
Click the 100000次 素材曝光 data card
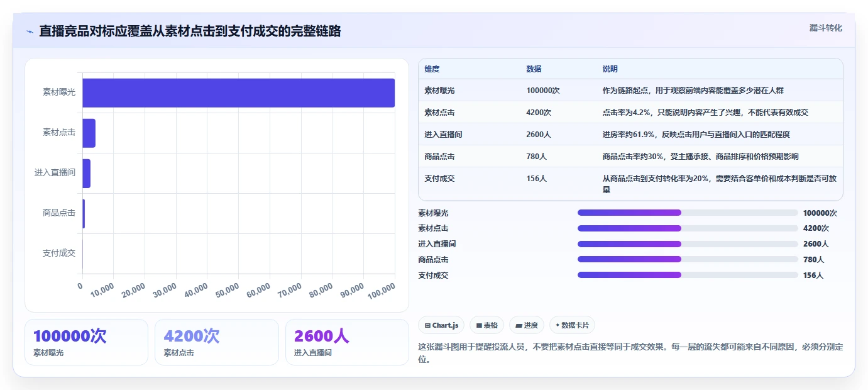point(87,342)
